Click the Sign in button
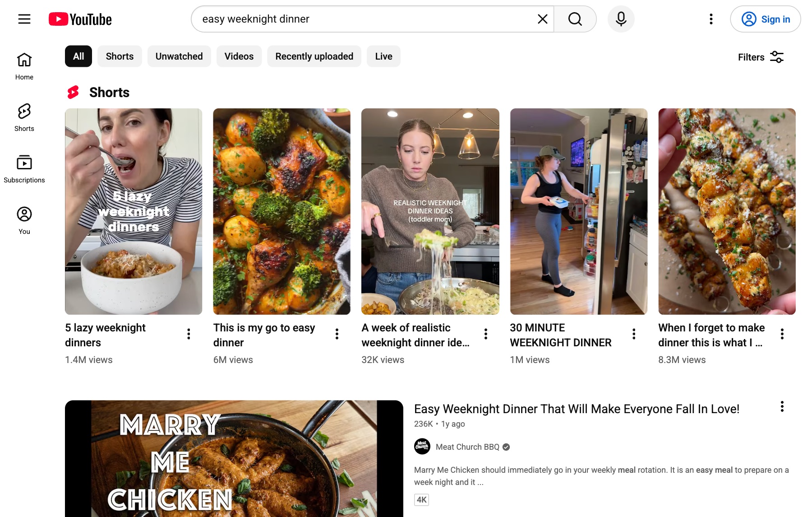 tap(766, 19)
